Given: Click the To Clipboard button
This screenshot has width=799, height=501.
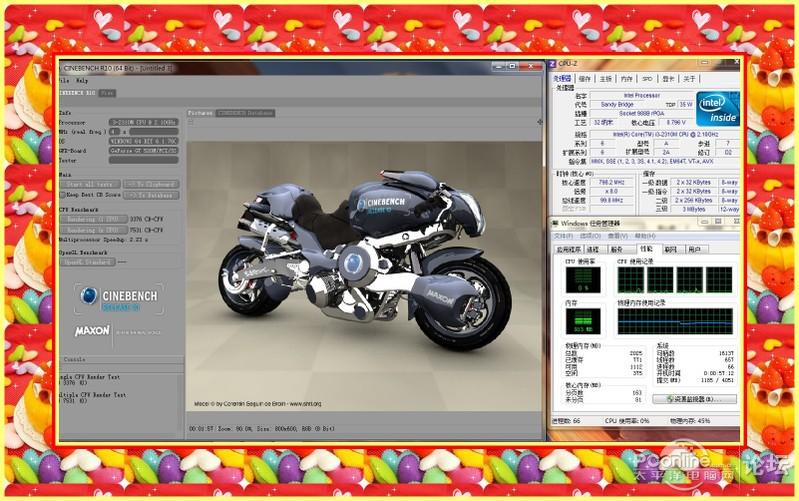Looking at the screenshot, I should (151, 184).
